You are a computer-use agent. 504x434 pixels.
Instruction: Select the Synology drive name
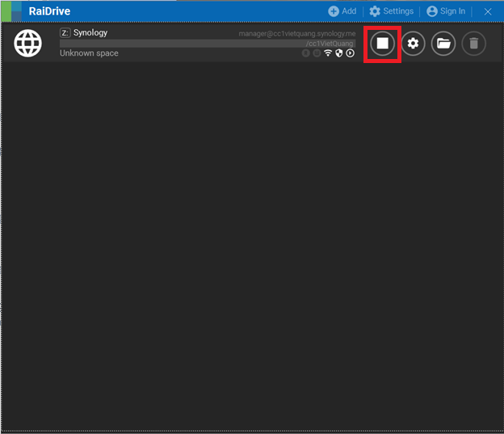point(90,33)
